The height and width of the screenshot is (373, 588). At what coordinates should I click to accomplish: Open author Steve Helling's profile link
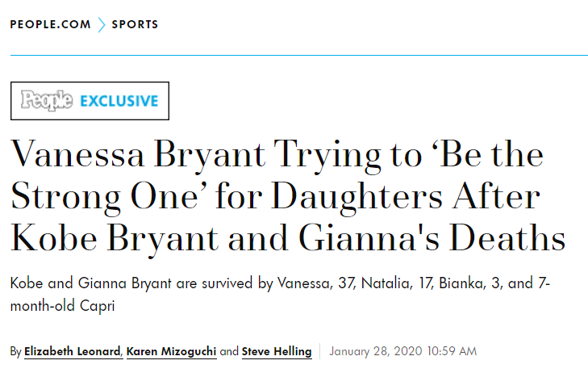(277, 352)
